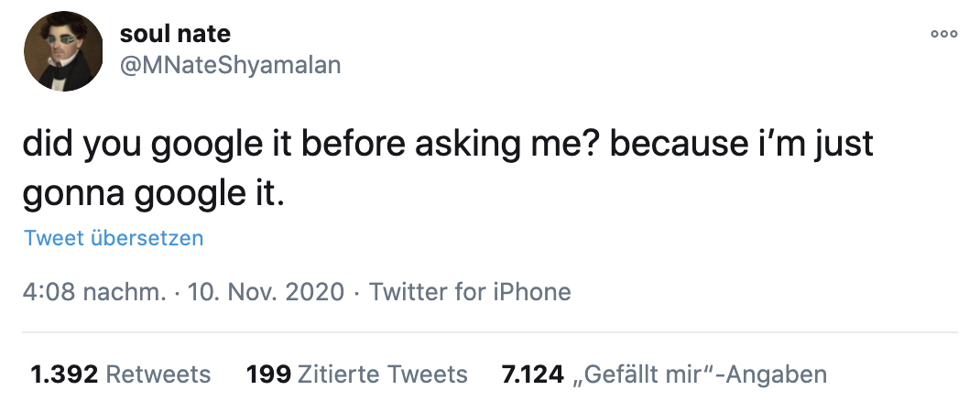This screenshot has height=412, width=980.
Task: Click the number 1.392 retweet count
Action: pos(64,374)
